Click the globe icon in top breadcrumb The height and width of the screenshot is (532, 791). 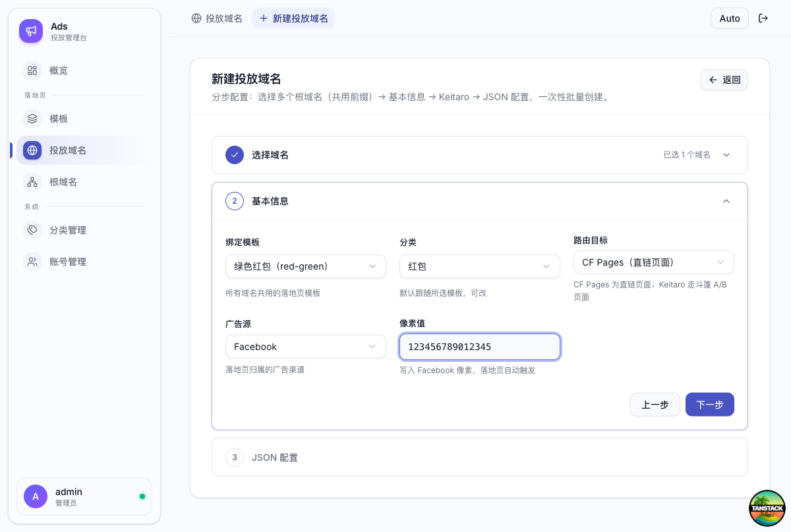click(196, 18)
